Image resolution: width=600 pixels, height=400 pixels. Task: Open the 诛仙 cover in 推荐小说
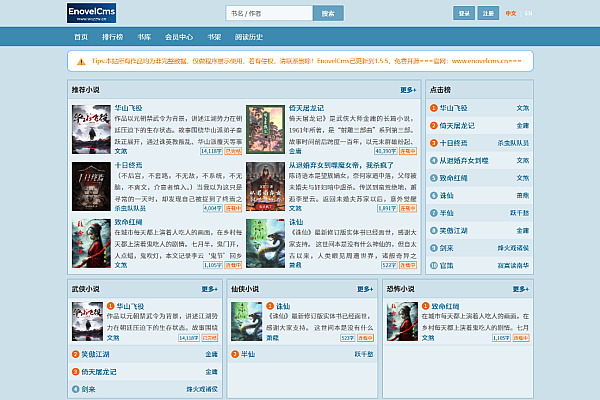point(266,243)
